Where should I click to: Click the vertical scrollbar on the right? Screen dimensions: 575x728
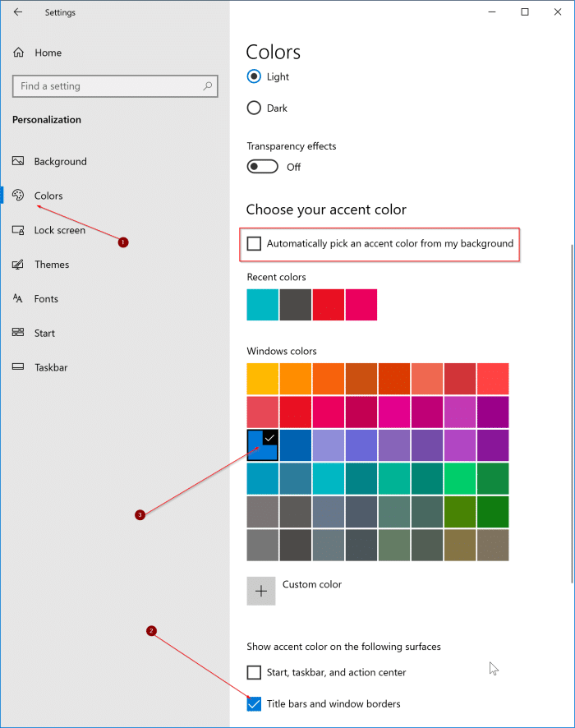[x=572, y=413]
